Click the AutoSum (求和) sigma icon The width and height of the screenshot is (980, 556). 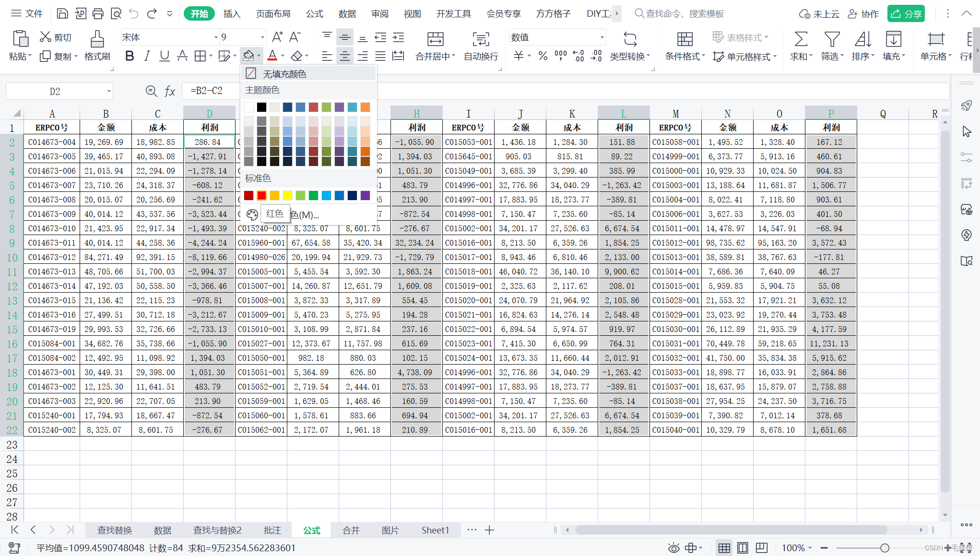801,39
